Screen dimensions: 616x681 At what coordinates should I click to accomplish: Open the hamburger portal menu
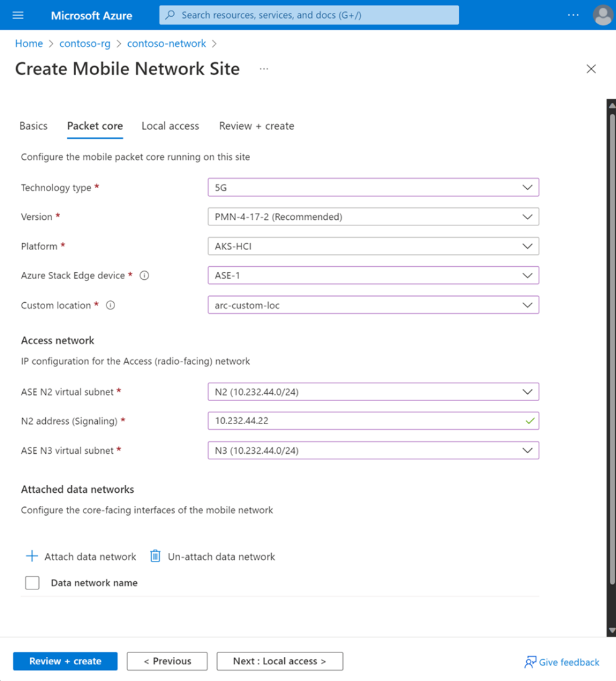18,15
